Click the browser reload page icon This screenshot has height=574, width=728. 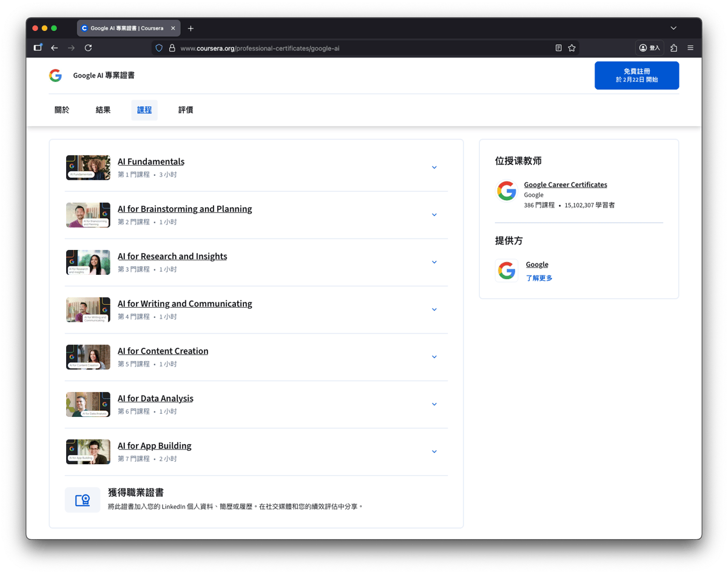tap(89, 48)
